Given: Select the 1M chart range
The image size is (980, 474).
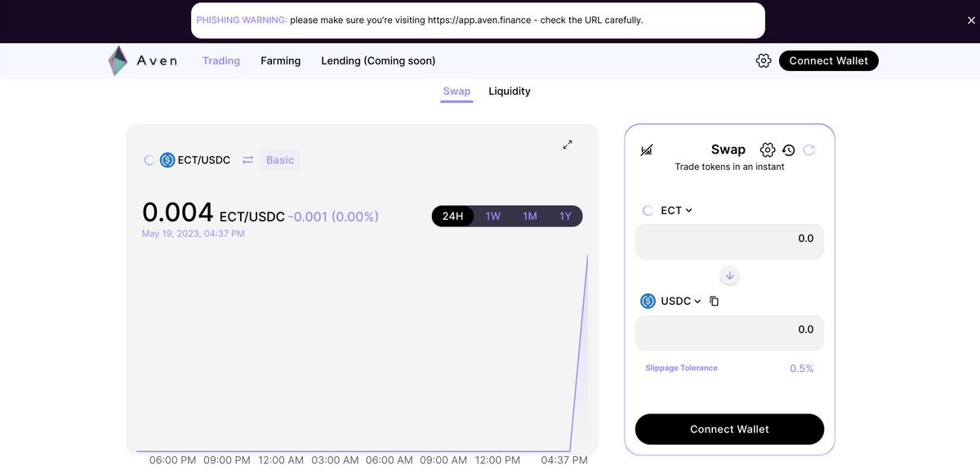Looking at the screenshot, I should pos(530,216).
